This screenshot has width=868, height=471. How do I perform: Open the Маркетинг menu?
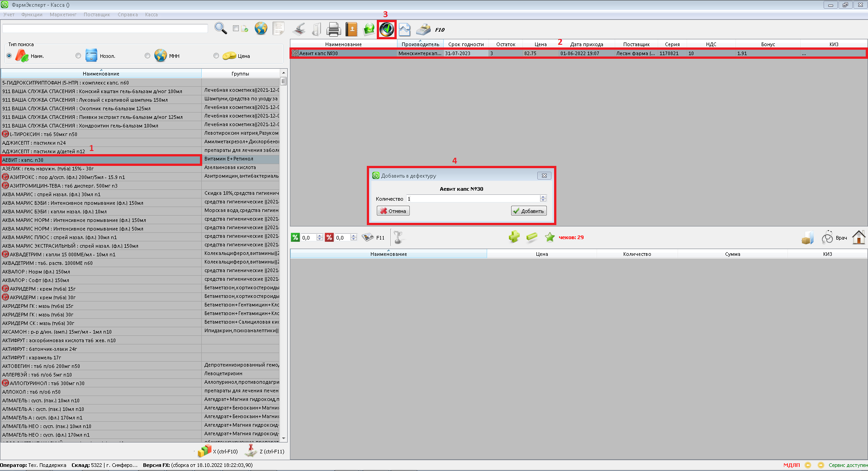pos(63,14)
